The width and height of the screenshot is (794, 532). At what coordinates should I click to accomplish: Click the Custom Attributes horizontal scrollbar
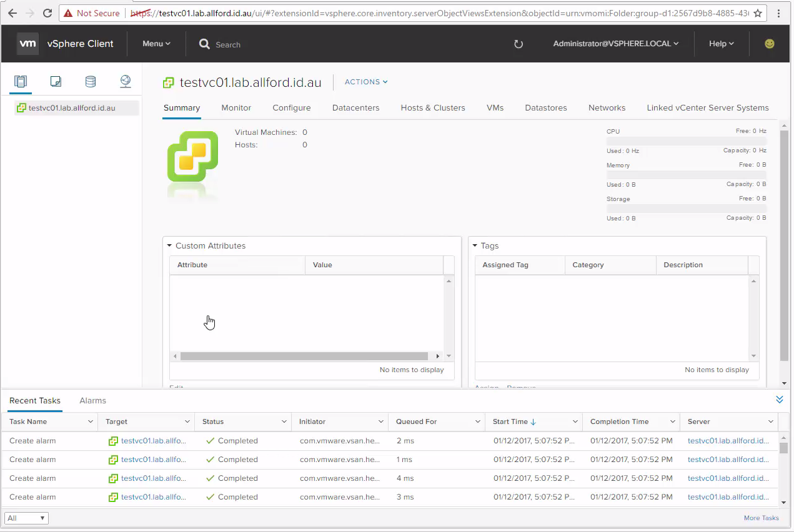pos(304,356)
